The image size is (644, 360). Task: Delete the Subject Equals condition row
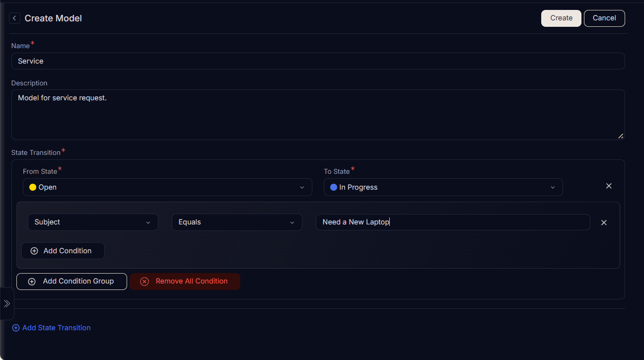point(604,222)
